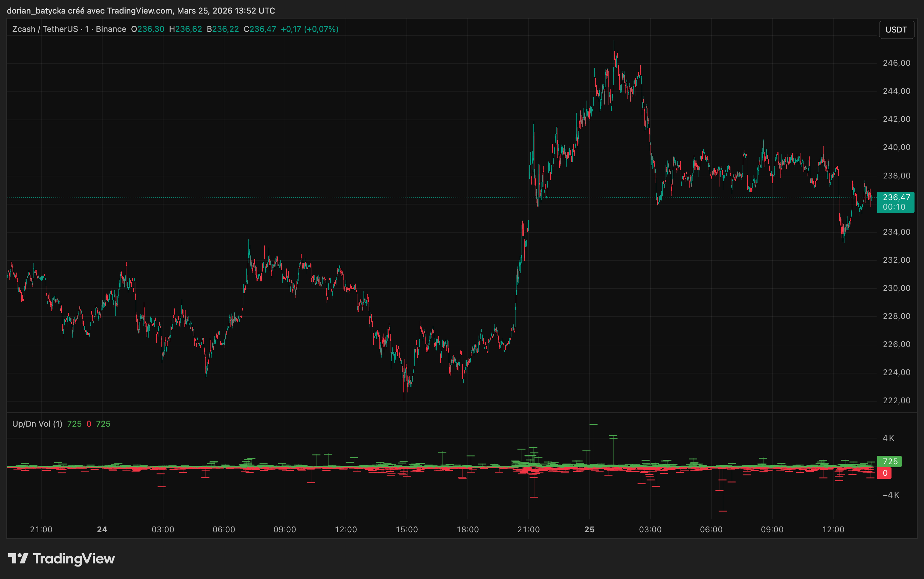The height and width of the screenshot is (579, 924).
Task: Open the USDT currency selector
Action: pyautogui.click(x=896, y=30)
